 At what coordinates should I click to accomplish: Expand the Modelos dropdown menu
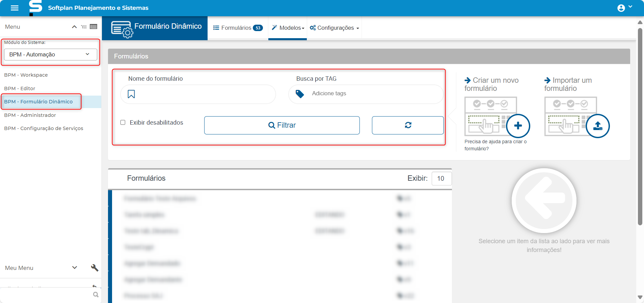[x=288, y=28]
